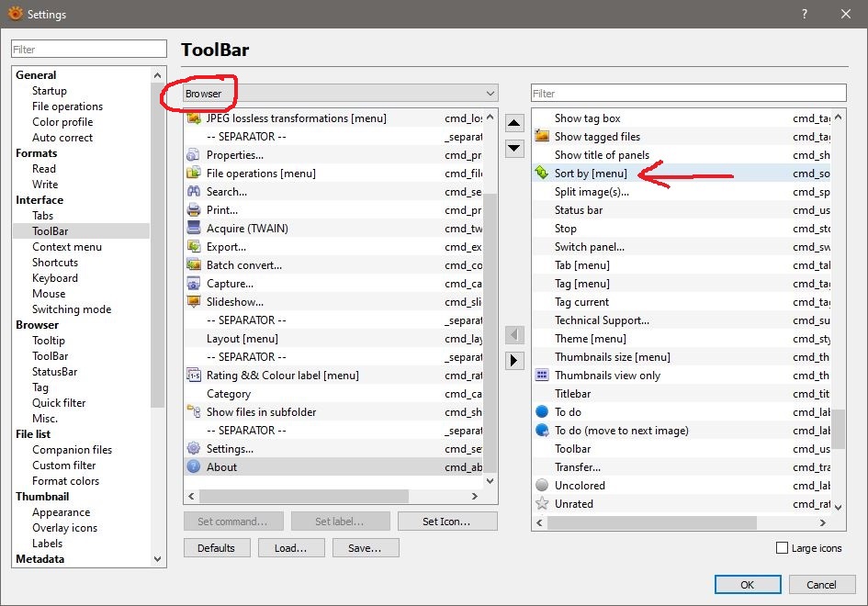This screenshot has width=868, height=606.
Task: Select the Batch convert icon
Action: point(193,265)
